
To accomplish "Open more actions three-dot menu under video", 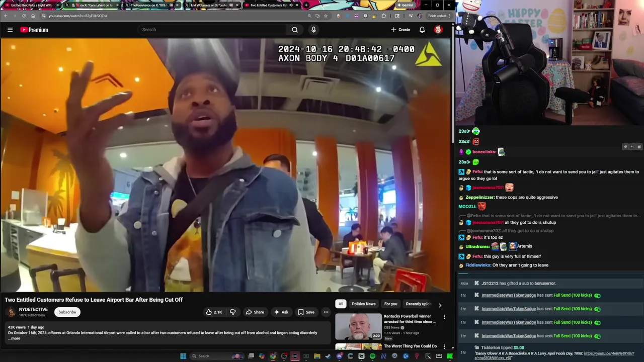I will click(326, 312).
